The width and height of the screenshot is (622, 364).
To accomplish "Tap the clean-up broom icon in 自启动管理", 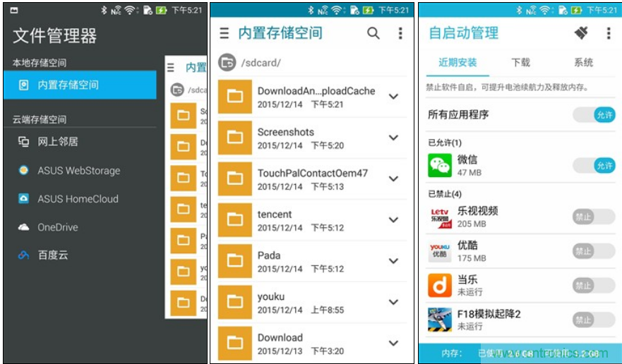I will pos(580,33).
